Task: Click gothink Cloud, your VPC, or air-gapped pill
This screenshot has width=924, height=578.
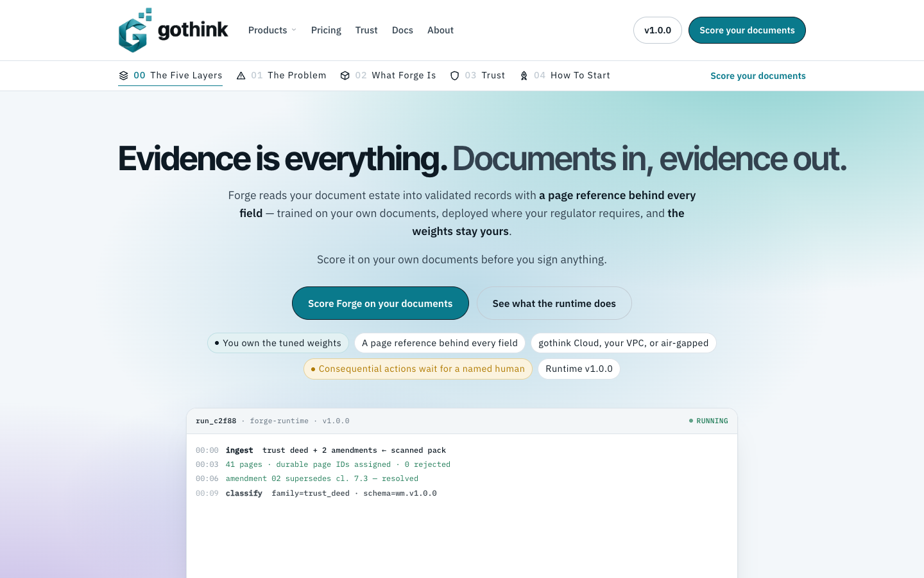Action: click(624, 343)
